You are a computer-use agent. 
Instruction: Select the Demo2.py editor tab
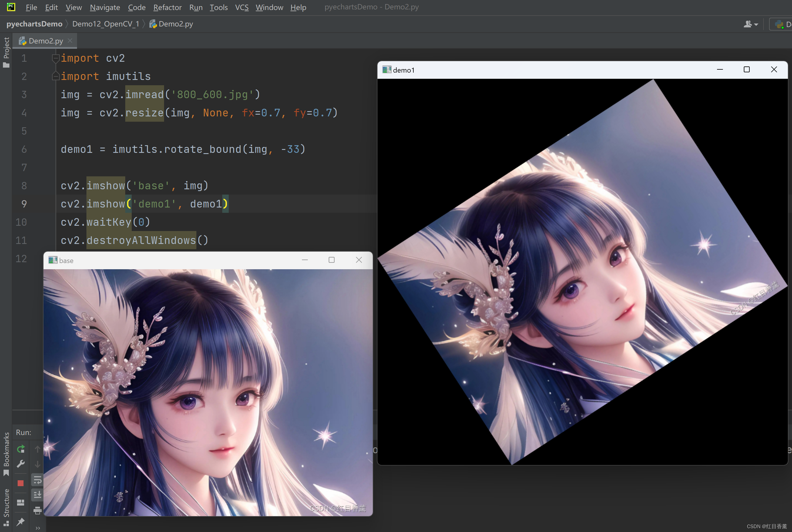point(45,41)
